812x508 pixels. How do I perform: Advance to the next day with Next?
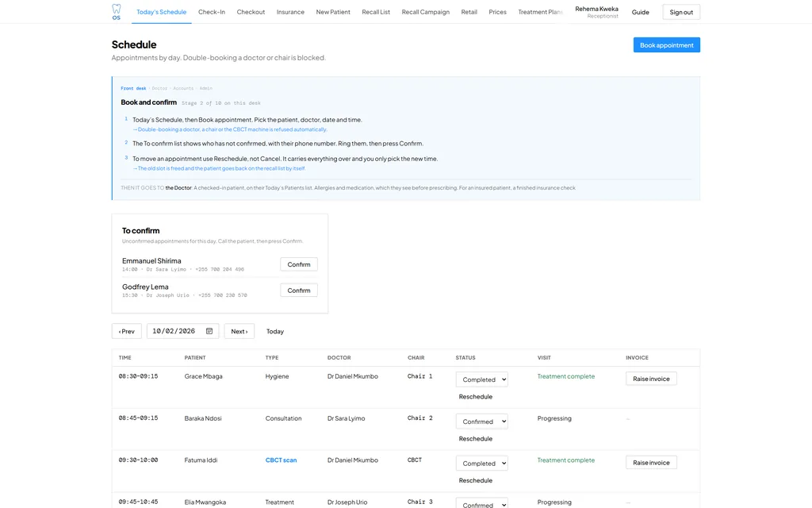[x=239, y=331]
